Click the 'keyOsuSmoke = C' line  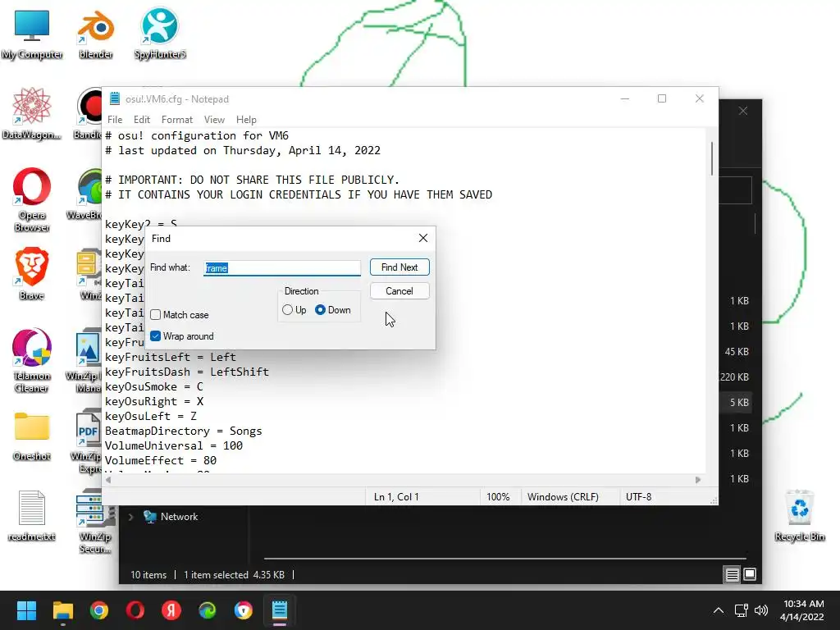click(154, 387)
